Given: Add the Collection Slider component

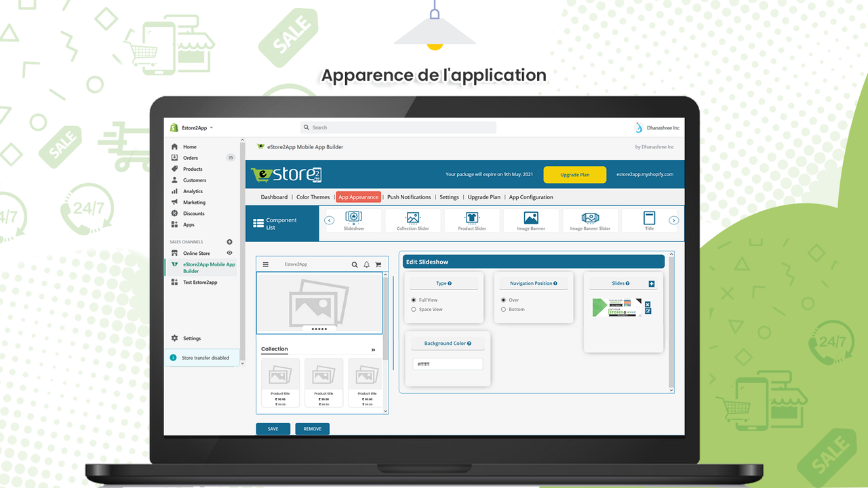Looking at the screenshot, I should pos(413,221).
